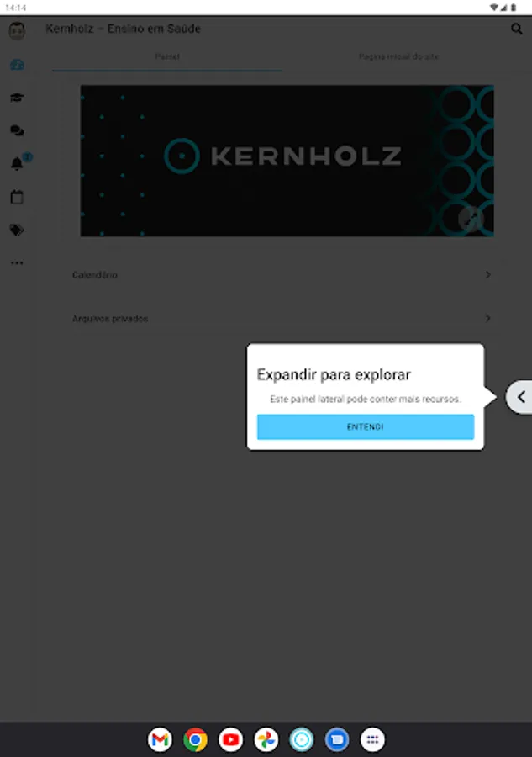Open the Calendário link

95,275
